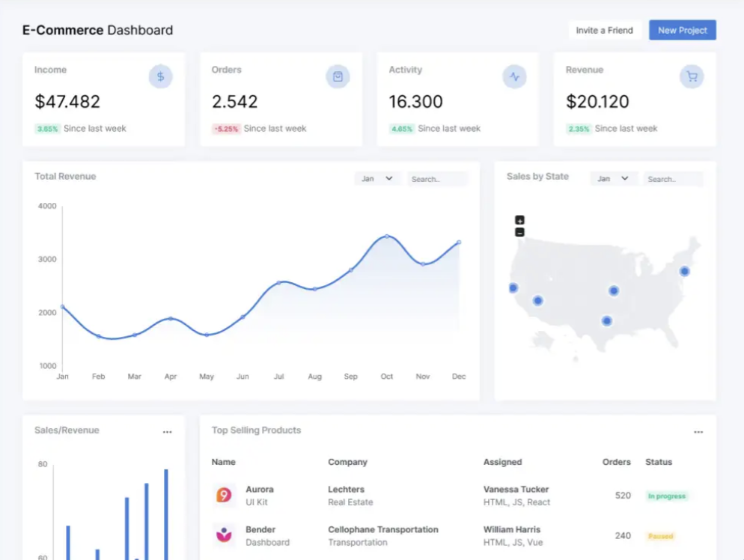Zoom in on the map with plus
Viewport: 744px width, 560px height.
[x=519, y=220]
